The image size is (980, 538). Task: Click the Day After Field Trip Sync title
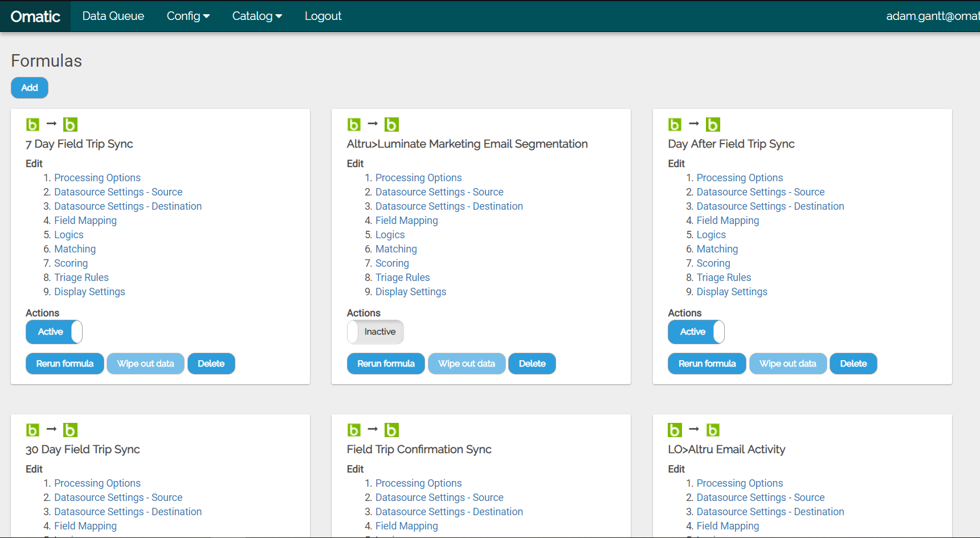point(731,144)
